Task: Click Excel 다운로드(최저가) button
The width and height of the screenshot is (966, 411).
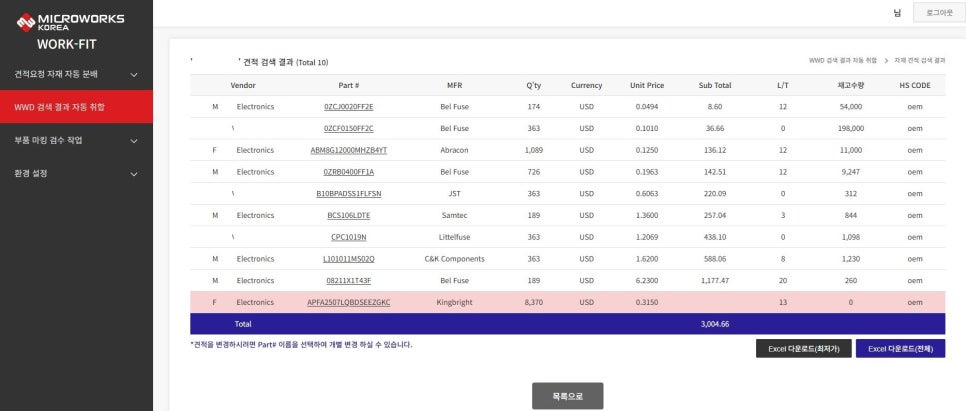Action: [x=803, y=348]
